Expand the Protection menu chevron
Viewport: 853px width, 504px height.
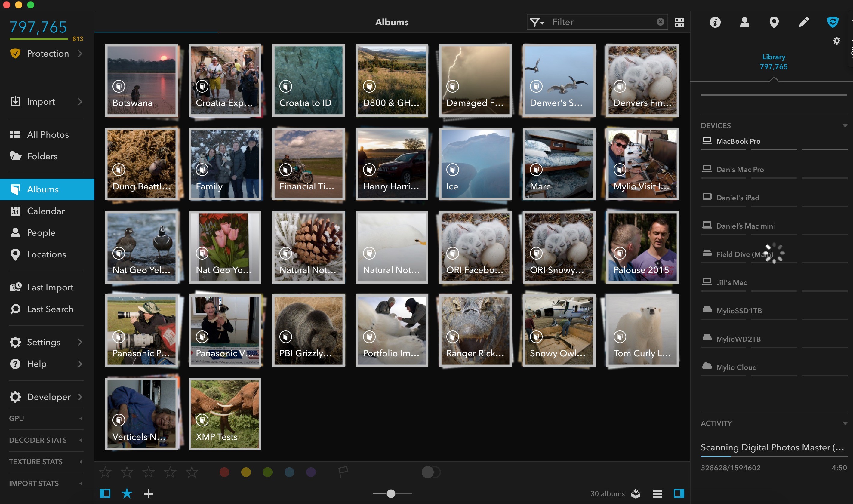click(80, 53)
